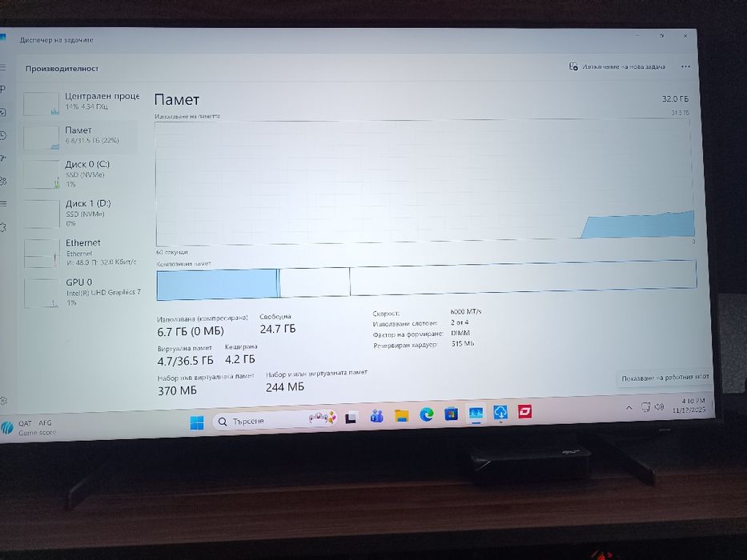This screenshot has height=560, width=747.
Task: Click the 32.0 ГБ total memory label
Action: [675, 99]
